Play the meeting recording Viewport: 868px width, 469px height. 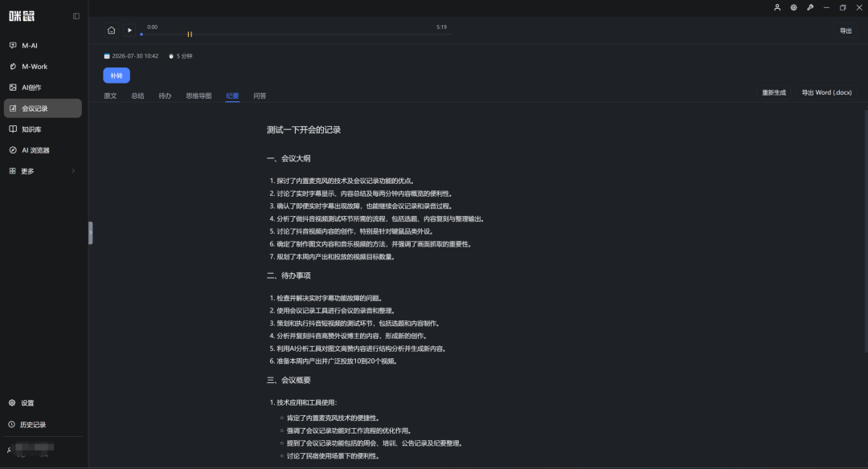point(129,31)
